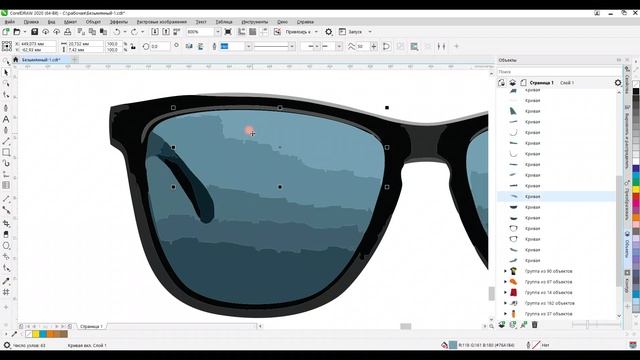Toggle rulers display in toolbar
Image resolution: width=640 pixels, height=360 pixels.
click(x=242, y=32)
